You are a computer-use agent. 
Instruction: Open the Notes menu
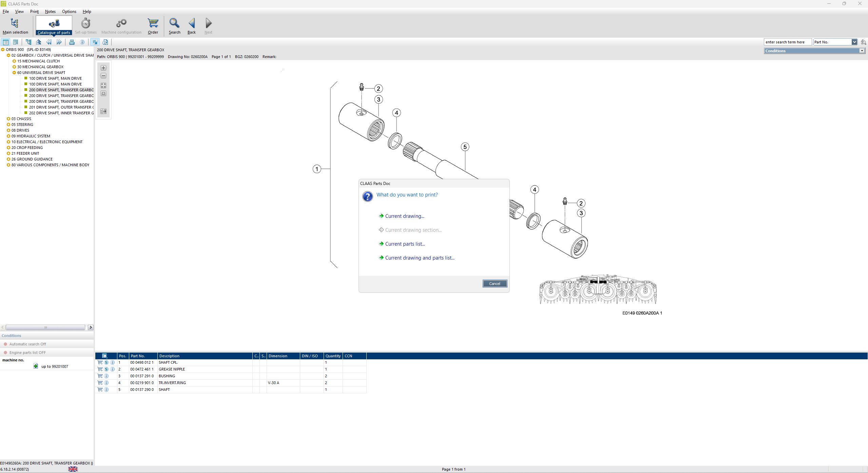pos(50,12)
